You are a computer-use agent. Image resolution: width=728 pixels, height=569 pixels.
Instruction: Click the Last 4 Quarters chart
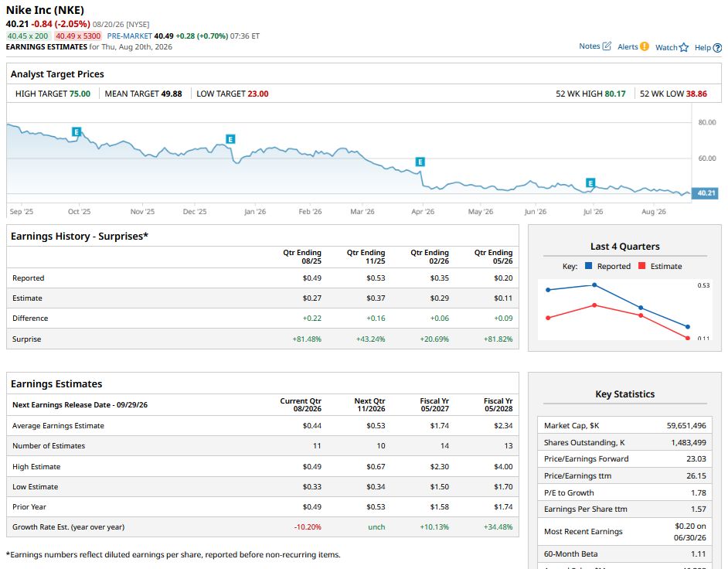tap(624, 309)
